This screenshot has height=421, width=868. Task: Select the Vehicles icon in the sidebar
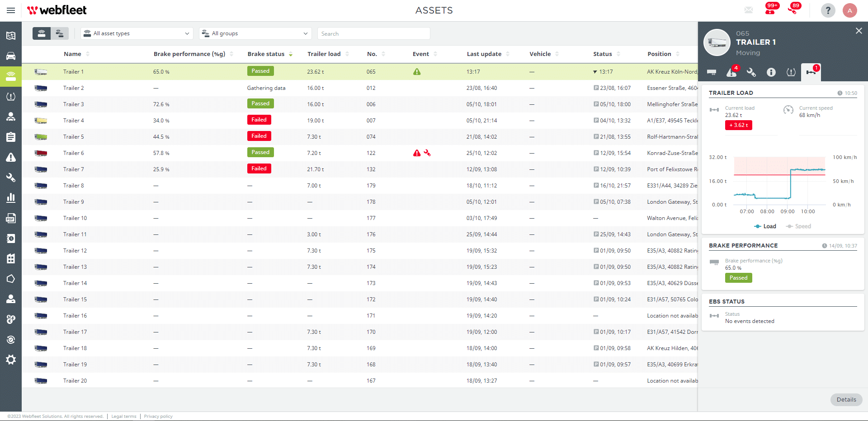tap(11, 56)
